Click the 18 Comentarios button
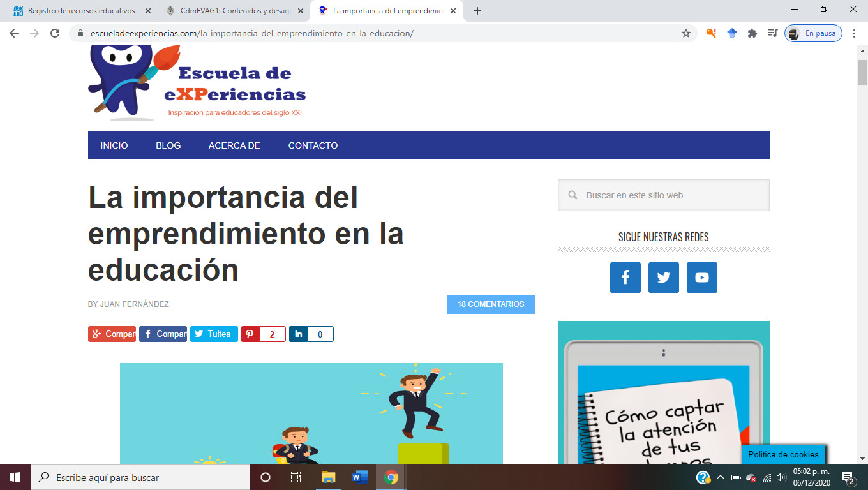The height and width of the screenshot is (490, 868). click(490, 304)
